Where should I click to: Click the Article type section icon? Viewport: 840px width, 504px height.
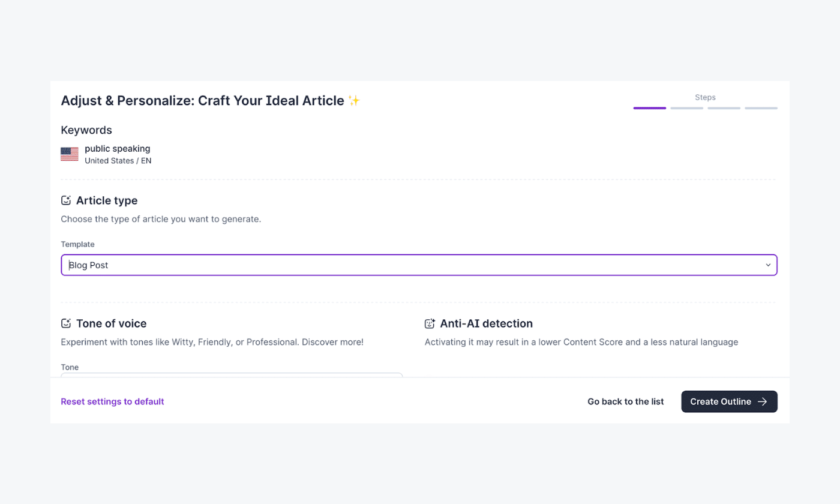click(66, 200)
